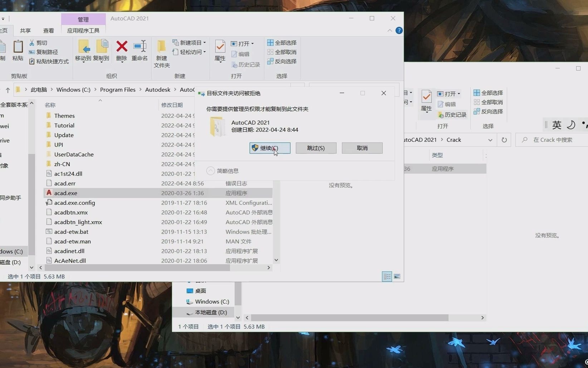This screenshot has width=588, height=368.
Task: Click Crack in the rear window breadcrumb
Action: coord(454,140)
